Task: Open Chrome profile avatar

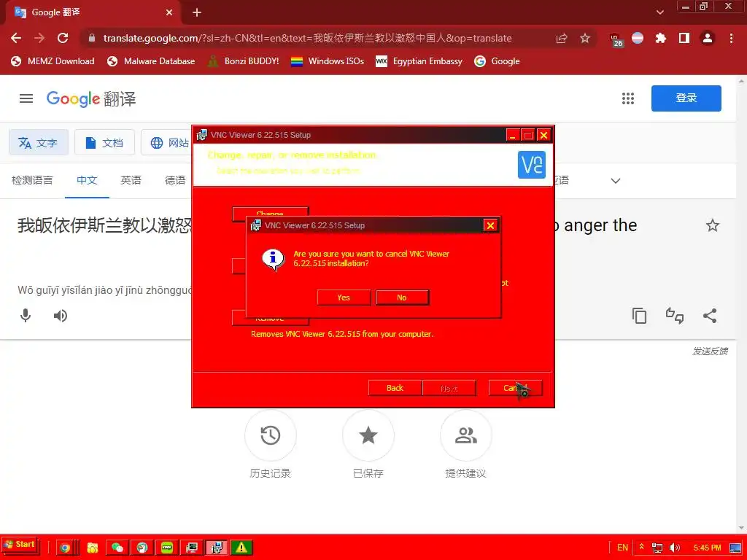Action: tap(708, 38)
